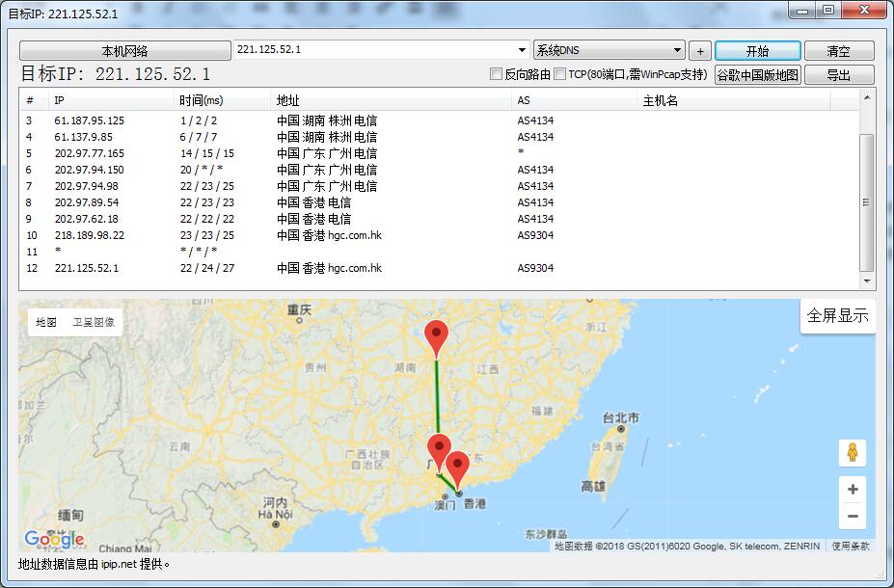The height and width of the screenshot is (588, 894).
Task: Click the northernmost red map marker in Hunan
Action: point(437,338)
